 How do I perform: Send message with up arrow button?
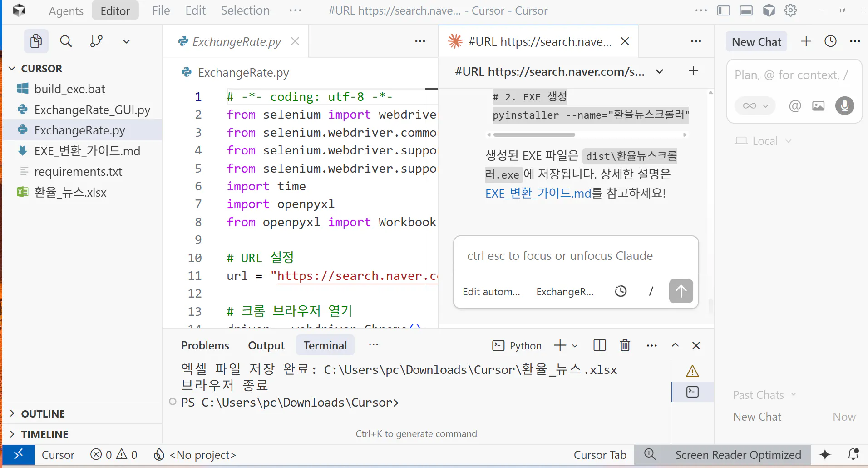681,291
